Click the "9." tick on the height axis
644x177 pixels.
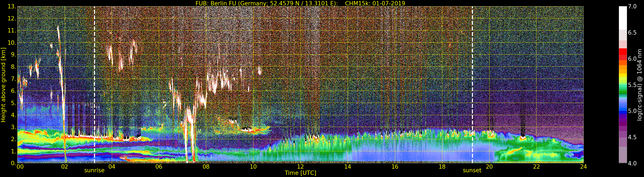click(14, 55)
